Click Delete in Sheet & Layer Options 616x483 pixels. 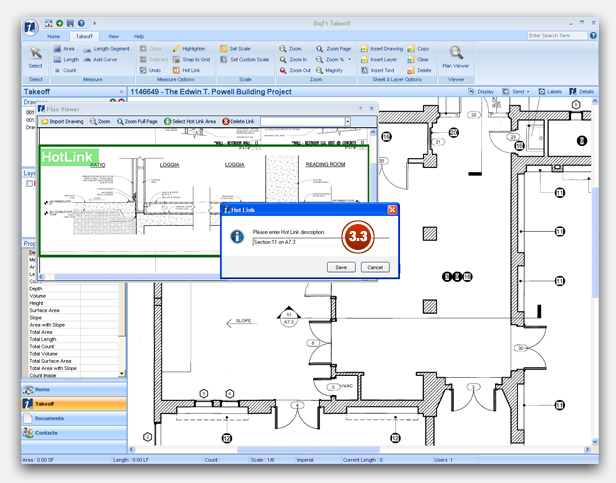(x=420, y=70)
